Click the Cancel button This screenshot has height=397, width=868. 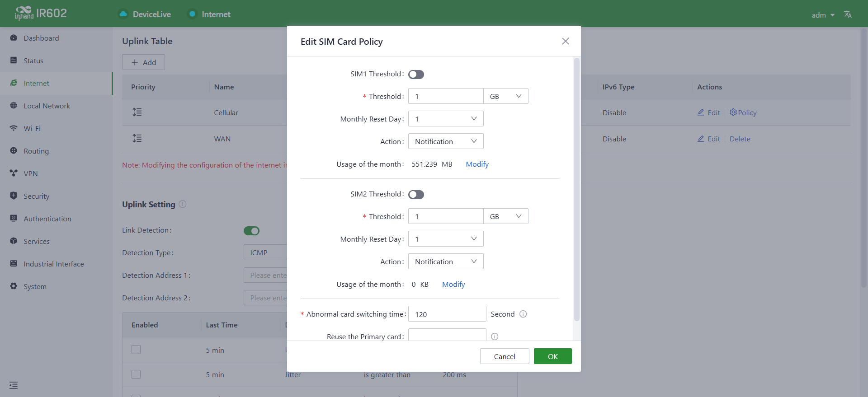[x=505, y=356]
